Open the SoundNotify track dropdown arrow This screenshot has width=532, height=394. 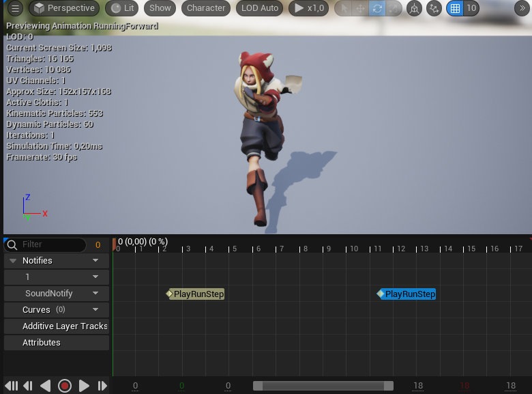pos(95,293)
